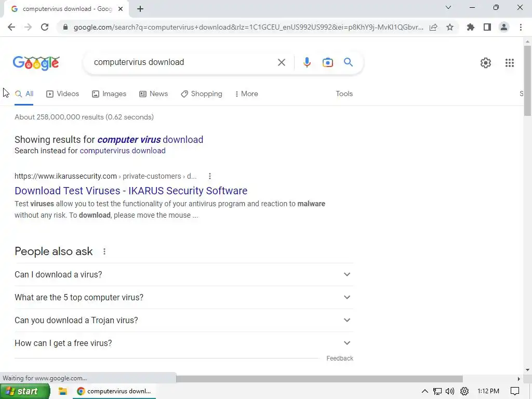Open Download Test Viruses IKARUS result
Image resolution: width=532 pixels, height=399 pixels.
tap(131, 191)
